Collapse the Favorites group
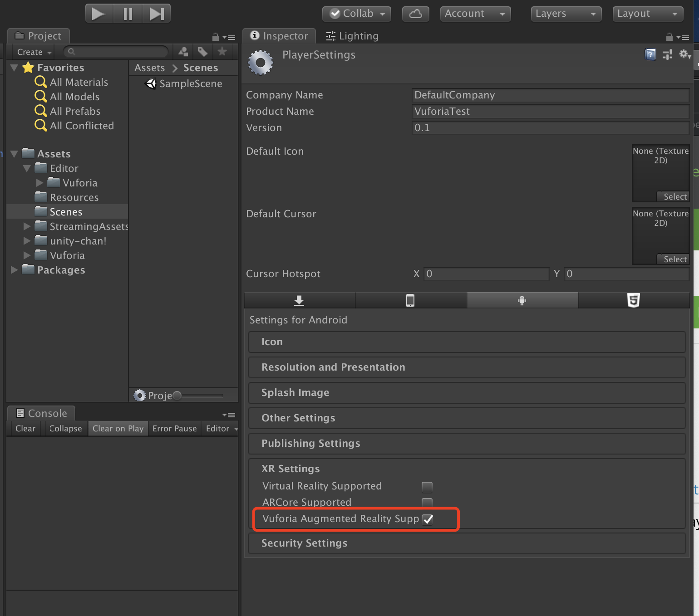699x616 pixels. (x=14, y=68)
